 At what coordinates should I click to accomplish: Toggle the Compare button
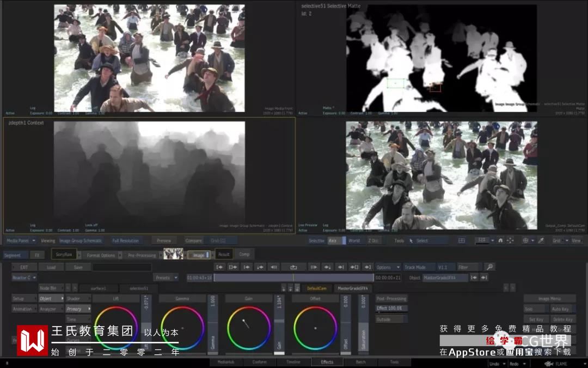193,240
